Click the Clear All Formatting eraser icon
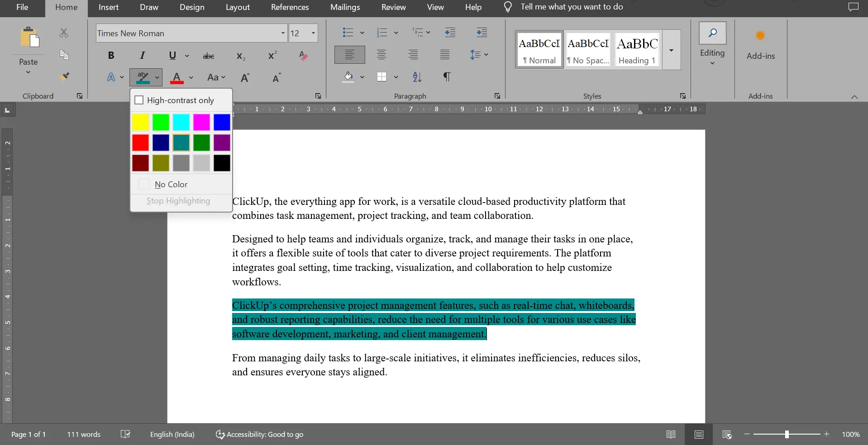Image resolution: width=868 pixels, height=445 pixels. tap(303, 56)
